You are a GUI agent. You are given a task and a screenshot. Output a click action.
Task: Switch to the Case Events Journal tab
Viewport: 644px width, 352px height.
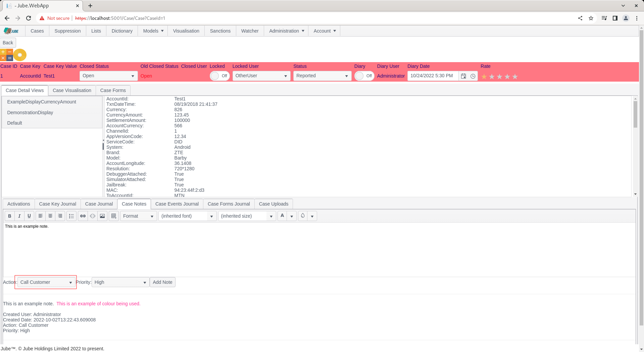pyautogui.click(x=177, y=204)
